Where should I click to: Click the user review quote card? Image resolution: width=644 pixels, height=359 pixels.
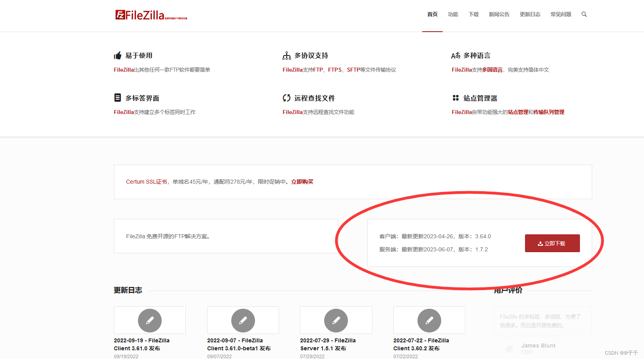coord(543,321)
